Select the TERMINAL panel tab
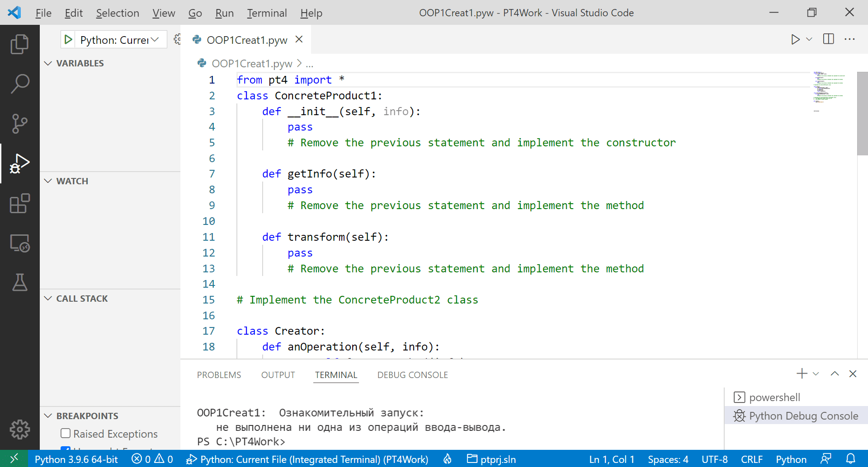The width and height of the screenshot is (868, 467). tap(336, 375)
